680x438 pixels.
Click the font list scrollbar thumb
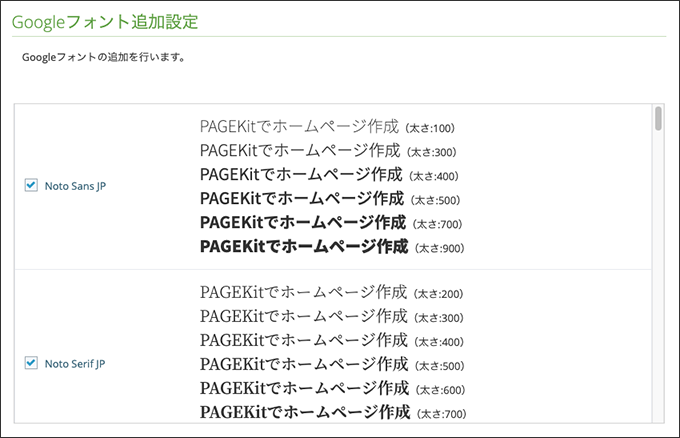[658, 119]
